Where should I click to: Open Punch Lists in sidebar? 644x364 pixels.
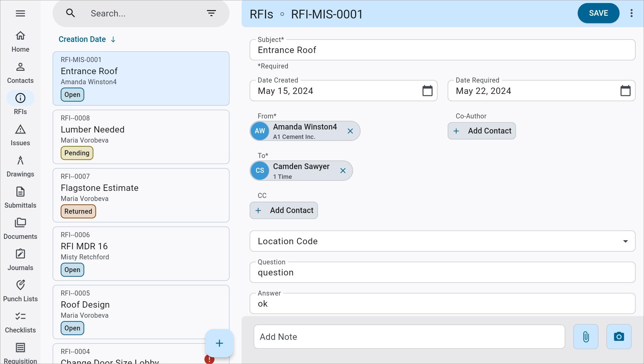pos(20,291)
